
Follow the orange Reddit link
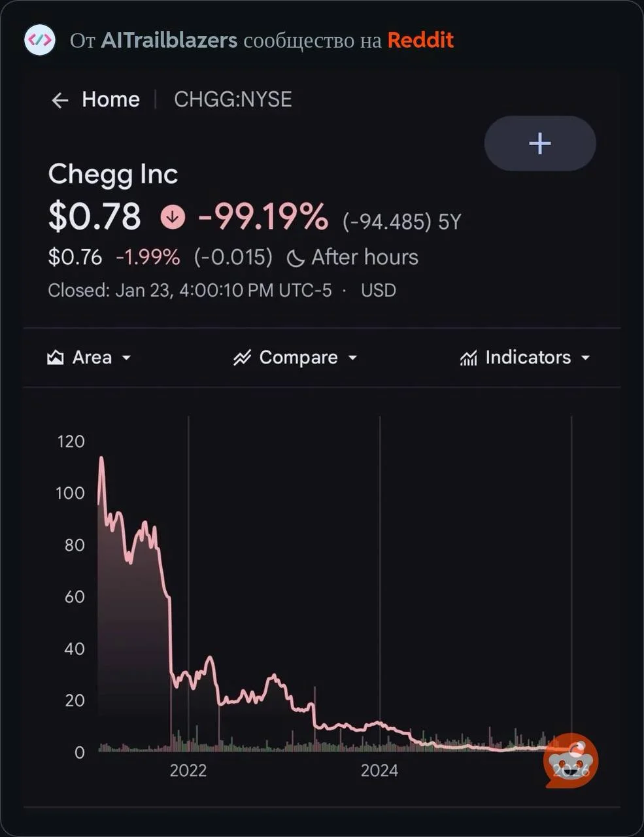point(420,40)
